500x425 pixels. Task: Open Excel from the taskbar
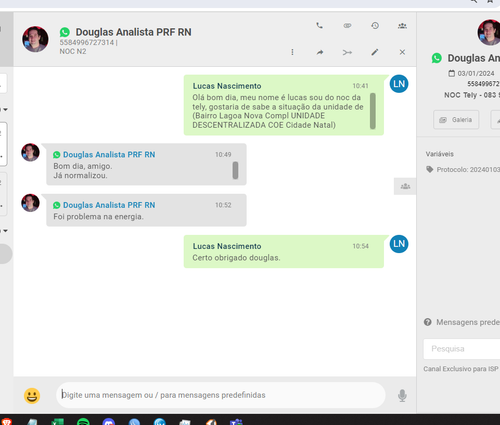tap(57, 422)
